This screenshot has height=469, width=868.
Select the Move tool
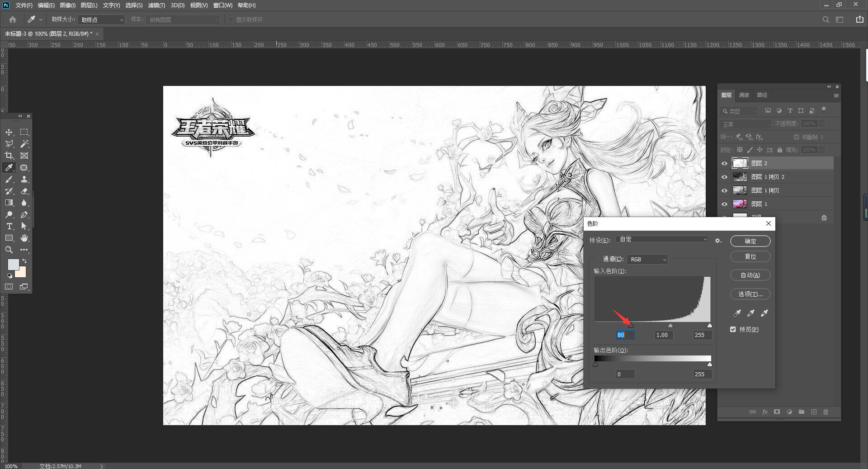point(9,132)
